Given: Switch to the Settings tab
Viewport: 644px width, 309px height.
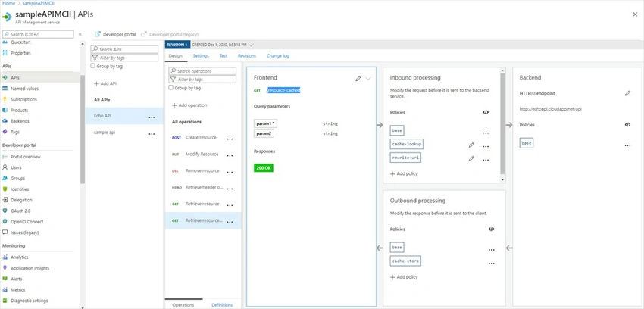Looking at the screenshot, I should click(x=201, y=56).
